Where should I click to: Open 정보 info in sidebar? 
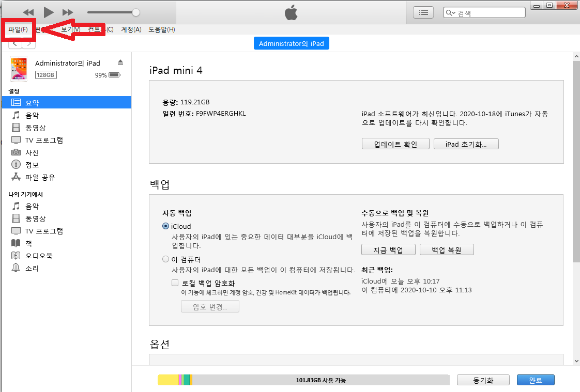[x=67, y=164]
